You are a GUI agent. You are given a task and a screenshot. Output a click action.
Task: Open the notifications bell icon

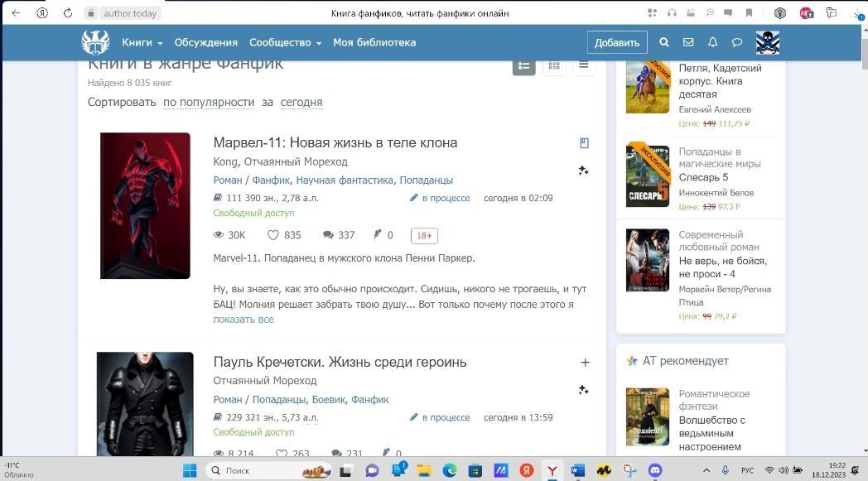click(712, 42)
